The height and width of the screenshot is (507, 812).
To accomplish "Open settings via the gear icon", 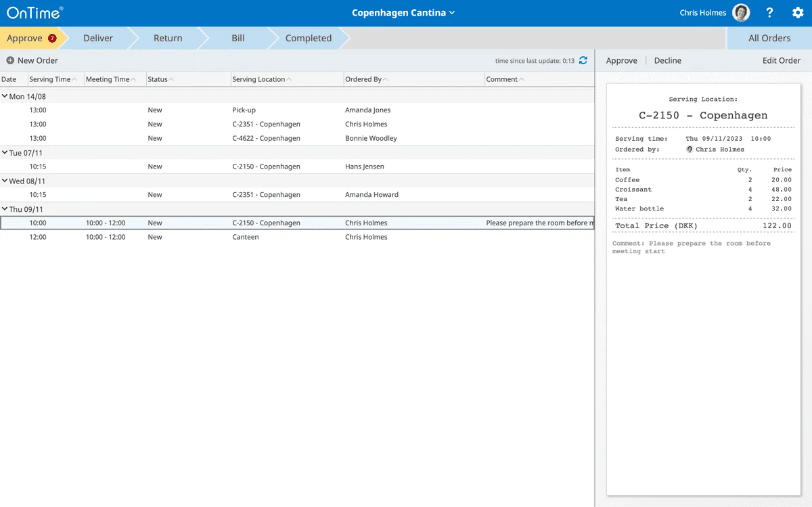I will [x=798, y=13].
